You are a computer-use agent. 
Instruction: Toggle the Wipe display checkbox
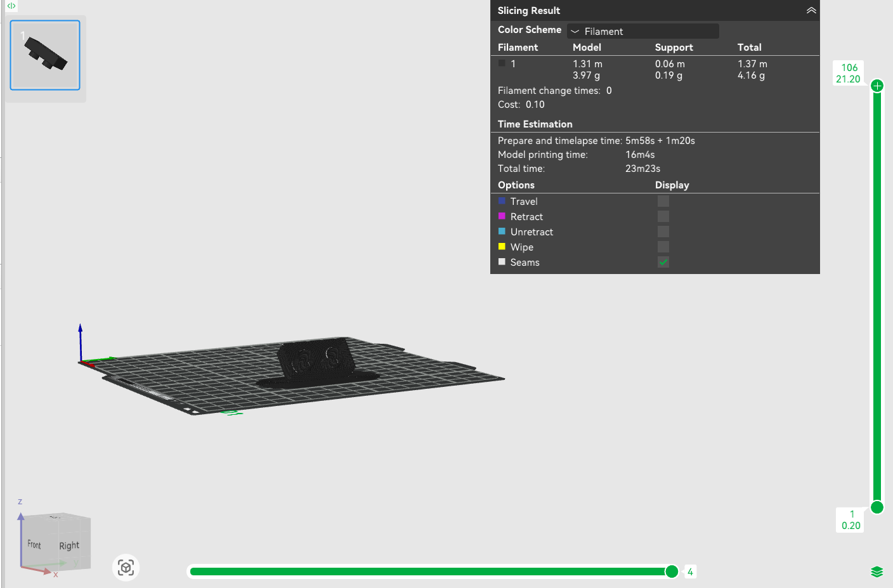663,247
